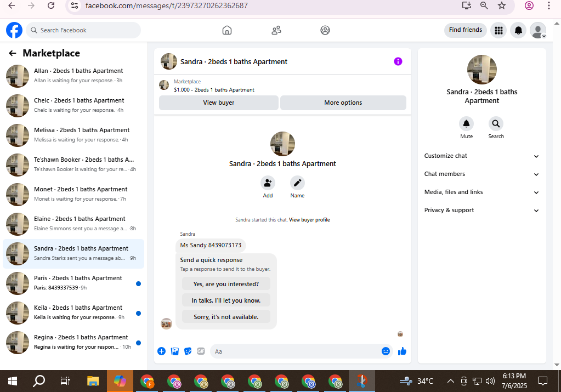Open Monet 2beds 1 baths conversation
The height and width of the screenshot is (392, 561).
73,195
